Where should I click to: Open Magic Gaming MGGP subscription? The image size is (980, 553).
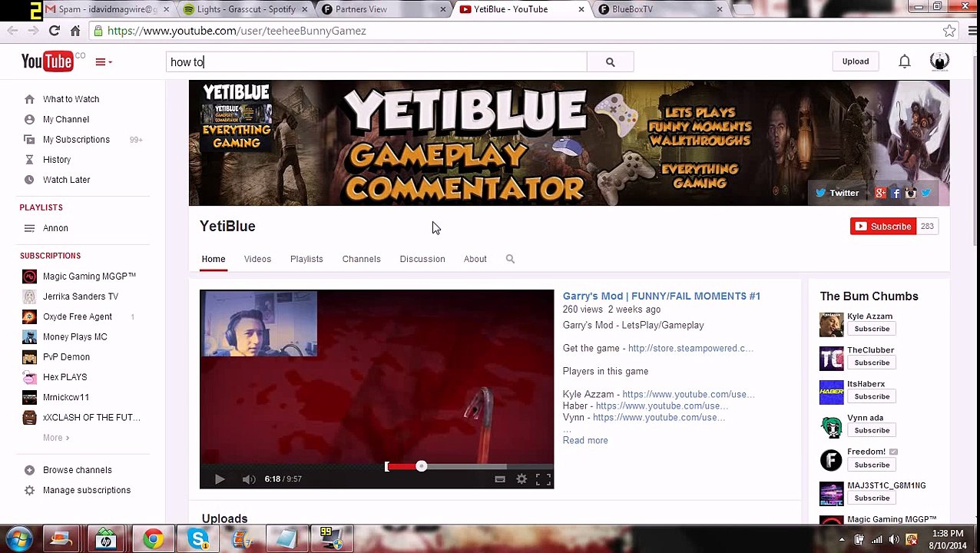(89, 276)
